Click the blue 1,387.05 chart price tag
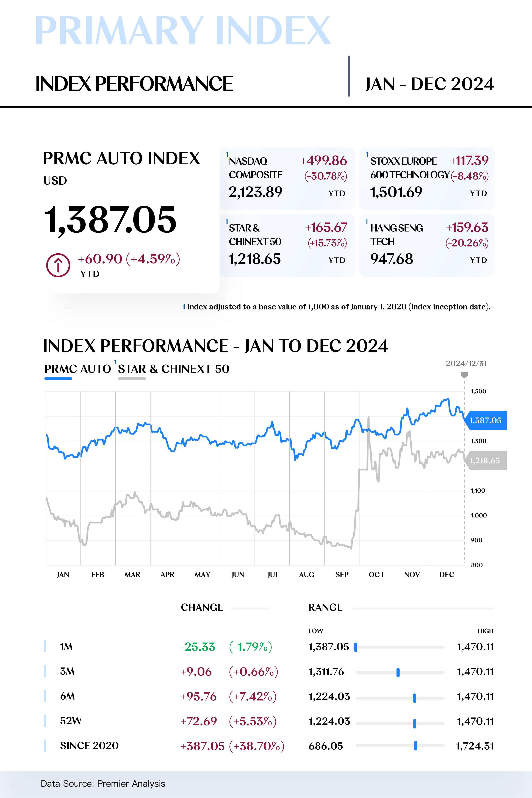Viewport: 532px width, 798px height. (x=486, y=420)
